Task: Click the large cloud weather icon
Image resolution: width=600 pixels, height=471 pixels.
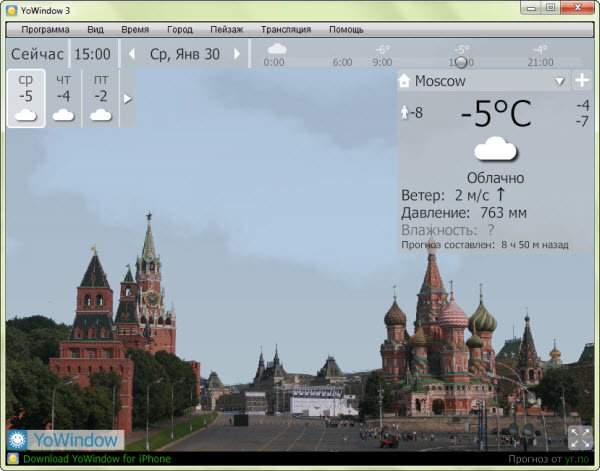Action: (x=495, y=150)
